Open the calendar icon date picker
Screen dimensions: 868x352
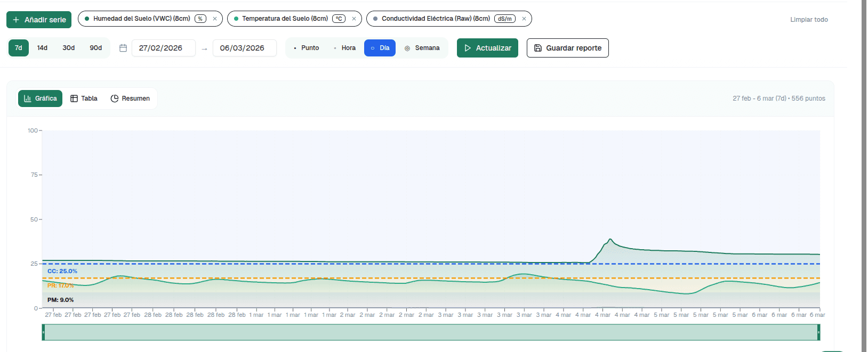pyautogui.click(x=123, y=48)
